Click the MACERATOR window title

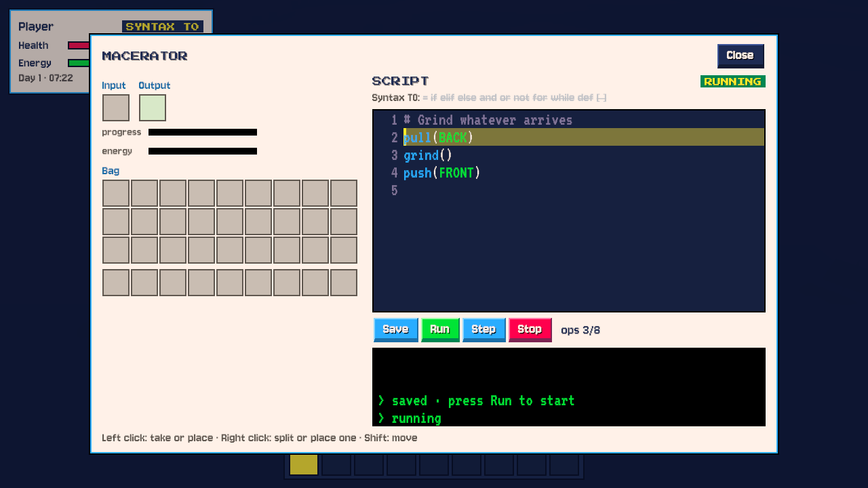[x=144, y=56]
